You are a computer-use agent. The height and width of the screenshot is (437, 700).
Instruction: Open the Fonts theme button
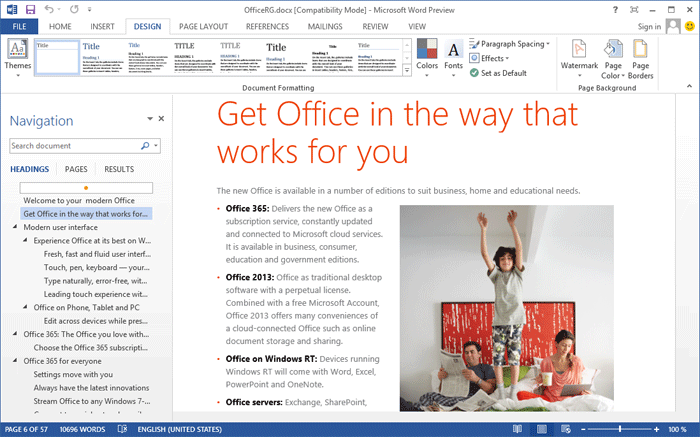[453, 58]
